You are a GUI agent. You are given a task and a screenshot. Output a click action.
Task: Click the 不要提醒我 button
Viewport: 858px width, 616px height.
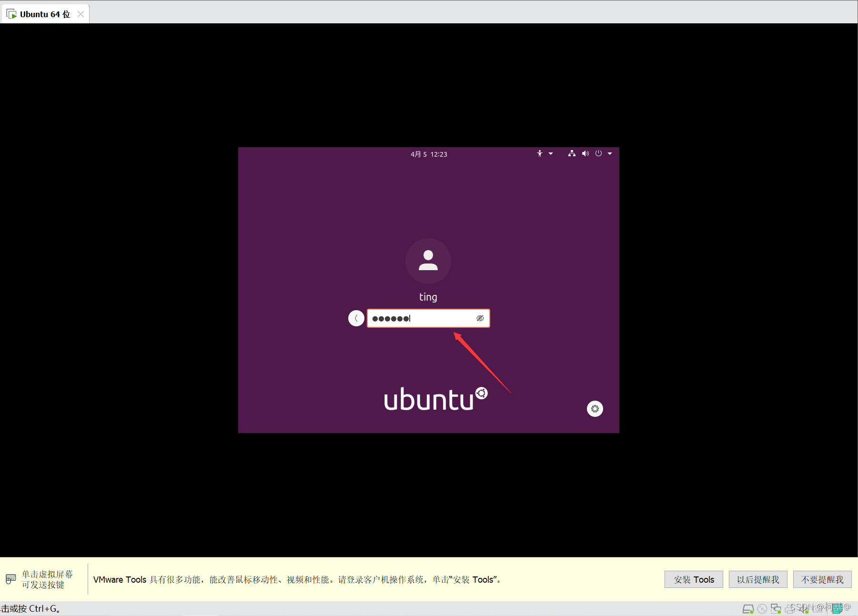[x=822, y=579]
